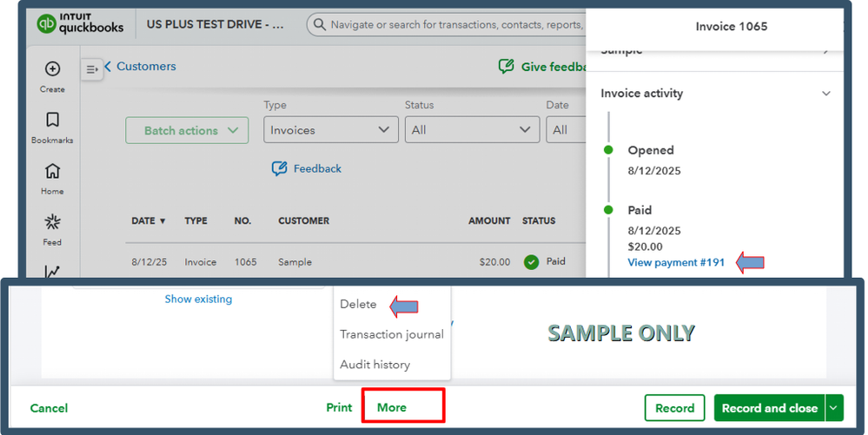Click the Invoice type cell in the row

[x=201, y=261]
